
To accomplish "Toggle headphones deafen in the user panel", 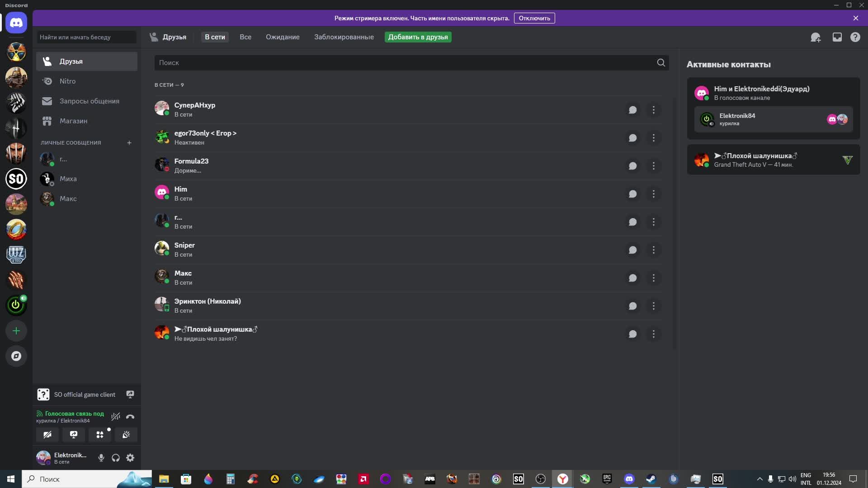I will (116, 458).
